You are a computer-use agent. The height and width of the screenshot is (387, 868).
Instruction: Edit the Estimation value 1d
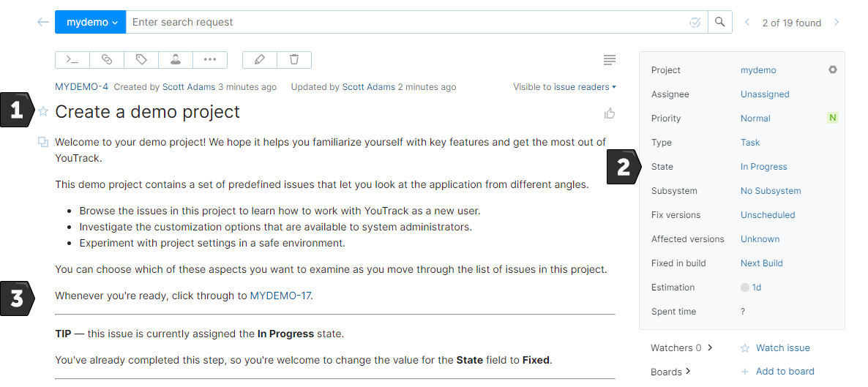pyautogui.click(x=756, y=288)
